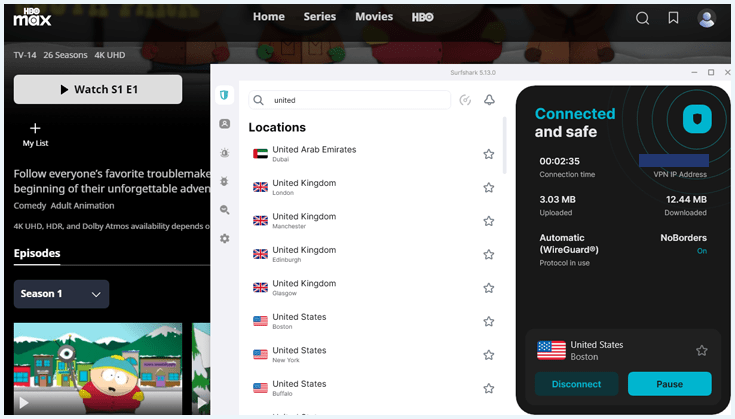Favorite United Kingdom Manchester with star
This screenshot has height=419, width=735.
[488, 221]
